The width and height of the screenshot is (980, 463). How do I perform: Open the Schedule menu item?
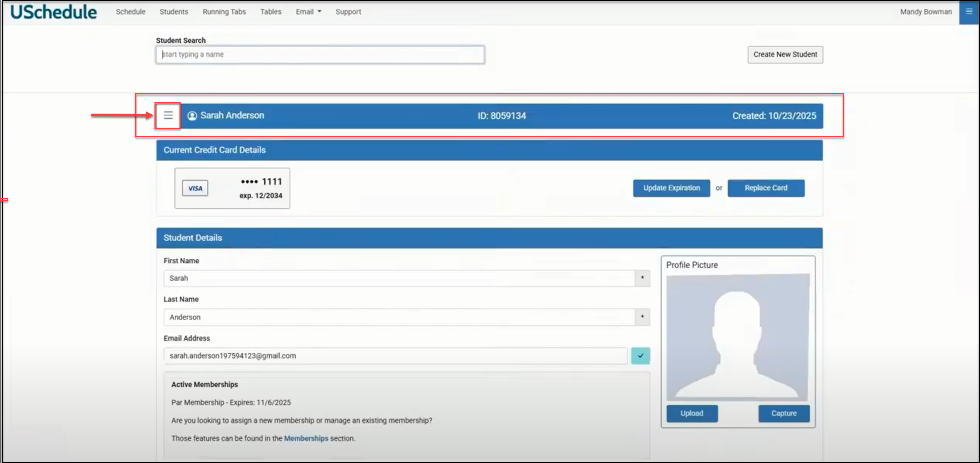(x=131, y=12)
